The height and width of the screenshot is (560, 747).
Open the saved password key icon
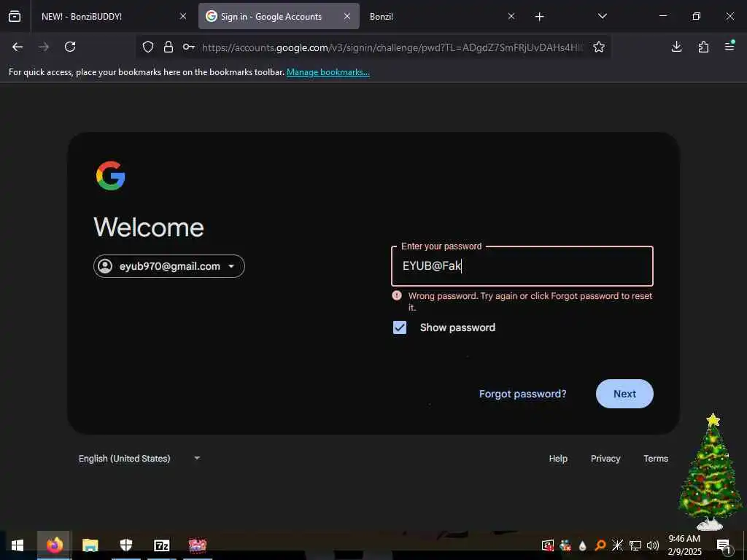(189, 47)
